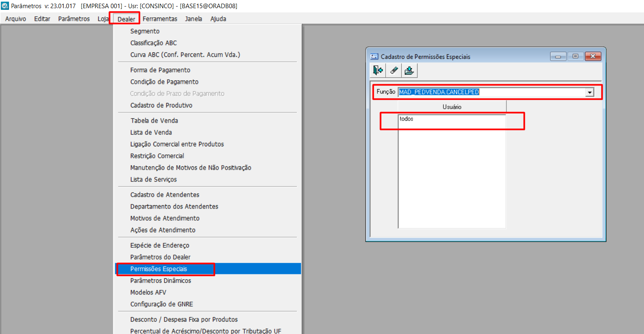Open the Ajuda menu
The image size is (644, 334).
[218, 19]
